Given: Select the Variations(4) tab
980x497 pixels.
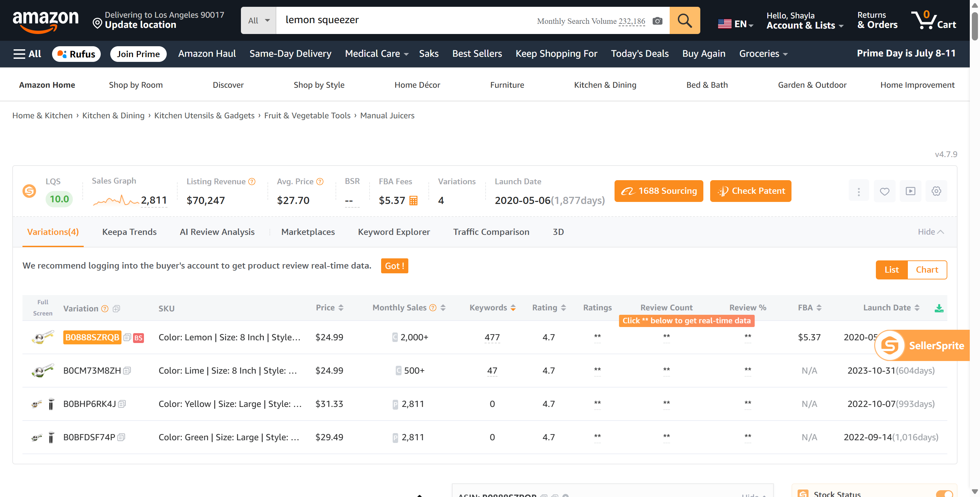Looking at the screenshot, I should [x=53, y=232].
